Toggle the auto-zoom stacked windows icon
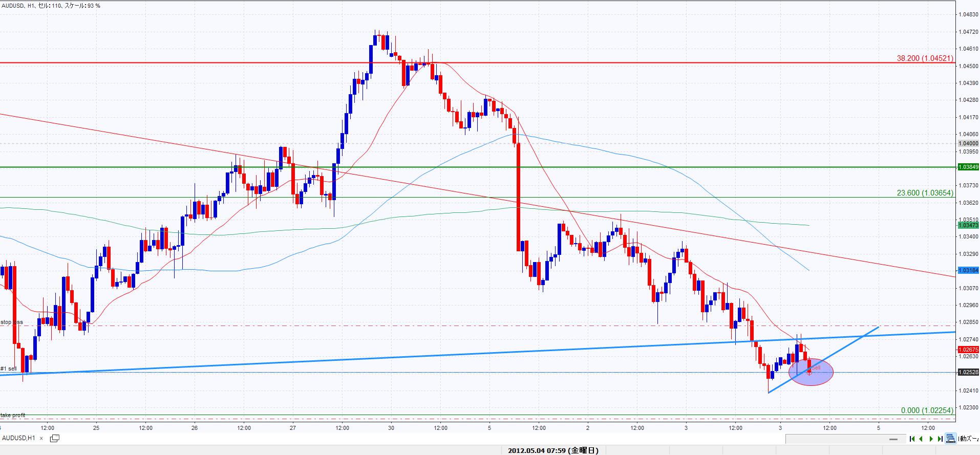 pos(951,438)
